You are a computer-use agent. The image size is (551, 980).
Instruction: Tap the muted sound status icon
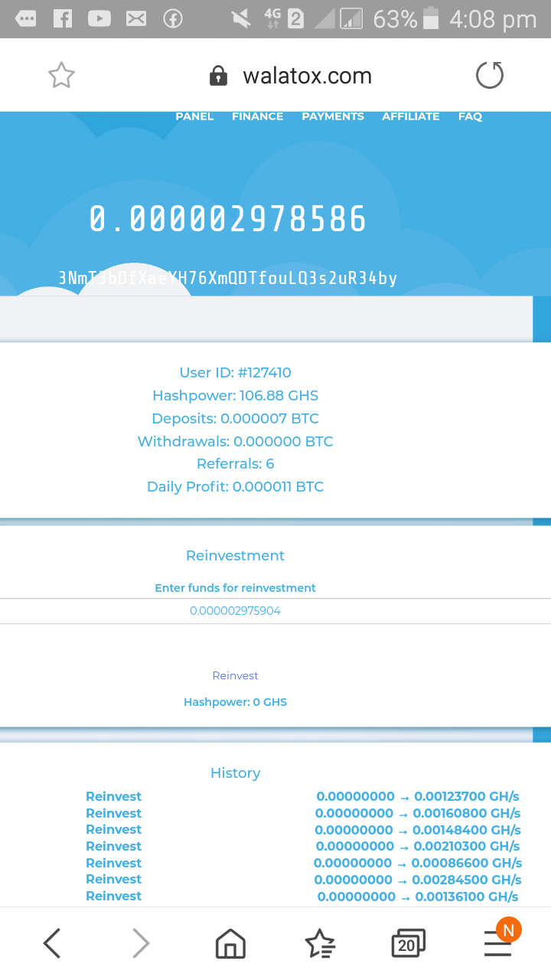point(241,18)
